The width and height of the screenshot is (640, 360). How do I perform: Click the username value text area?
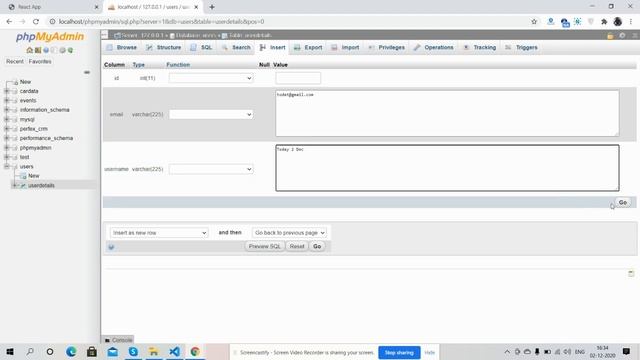point(447,168)
